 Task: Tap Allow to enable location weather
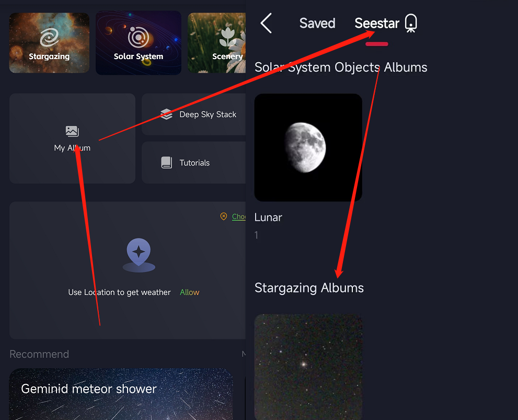coord(190,292)
